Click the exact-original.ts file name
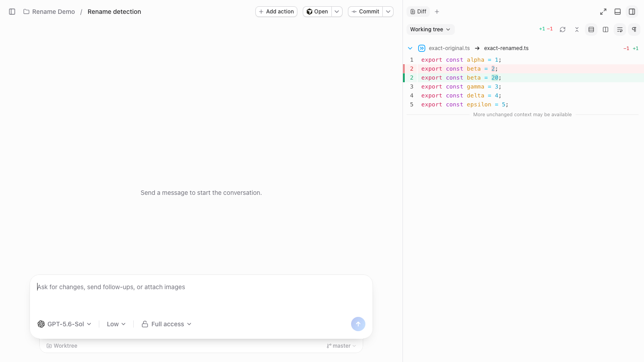The height and width of the screenshot is (362, 644). pyautogui.click(x=449, y=48)
